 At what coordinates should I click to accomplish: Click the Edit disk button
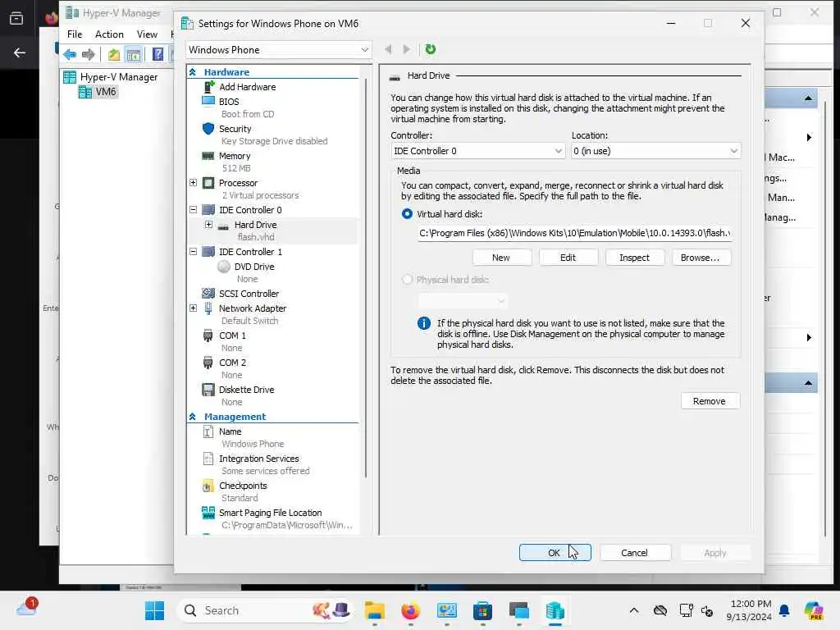[x=568, y=258]
